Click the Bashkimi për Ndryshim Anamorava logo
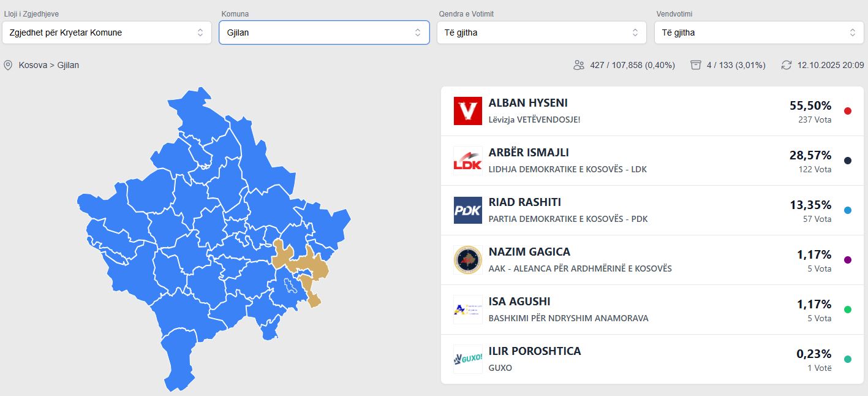Image resolution: width=868 pixels, height=396 pixels. [x=467, y=310]
